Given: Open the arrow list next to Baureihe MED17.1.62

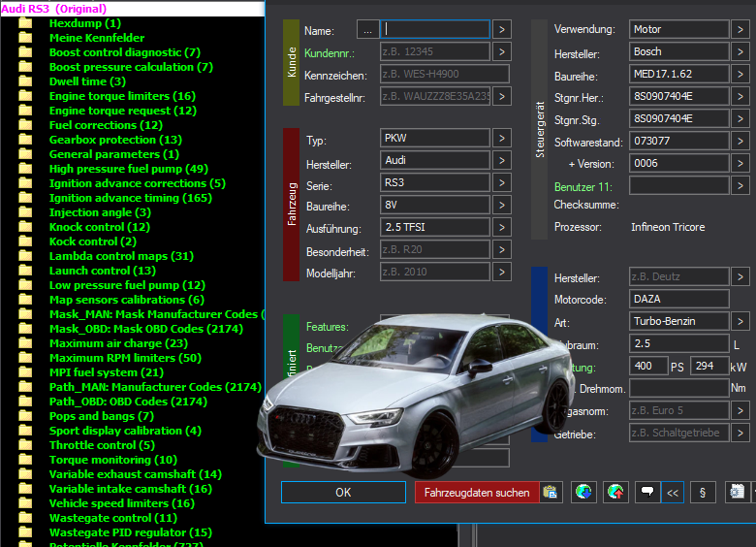Looking at the screenshot, I should (x=740, y=74).
